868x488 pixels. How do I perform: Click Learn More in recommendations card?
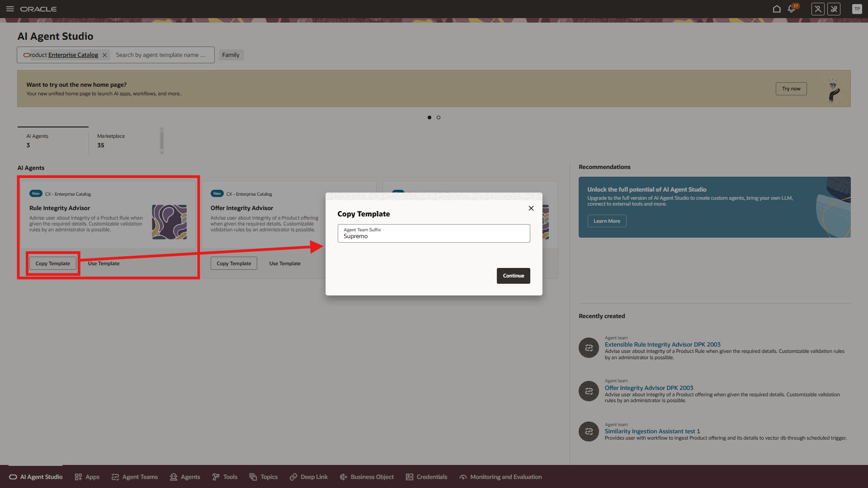(x=607, y=221)
